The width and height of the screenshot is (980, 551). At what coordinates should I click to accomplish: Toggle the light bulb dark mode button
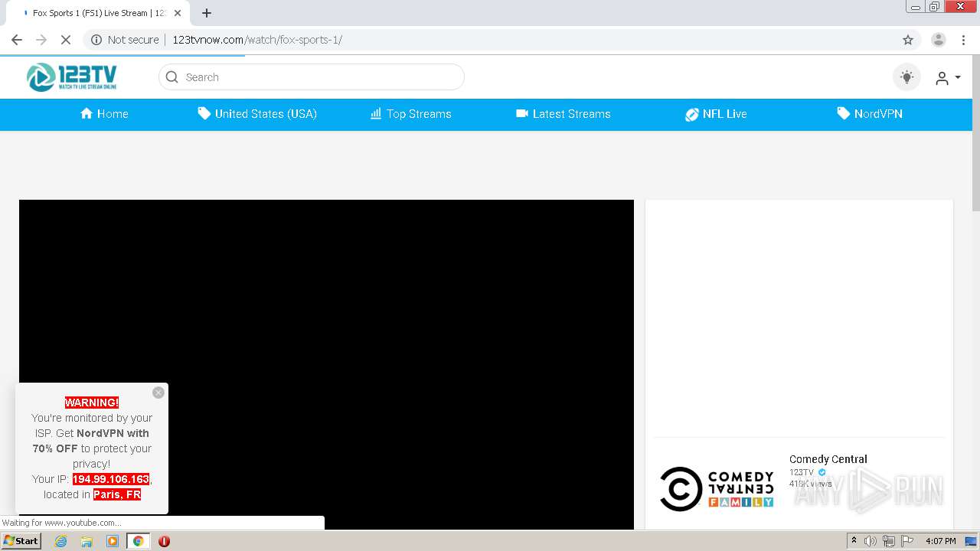point(907,77)
